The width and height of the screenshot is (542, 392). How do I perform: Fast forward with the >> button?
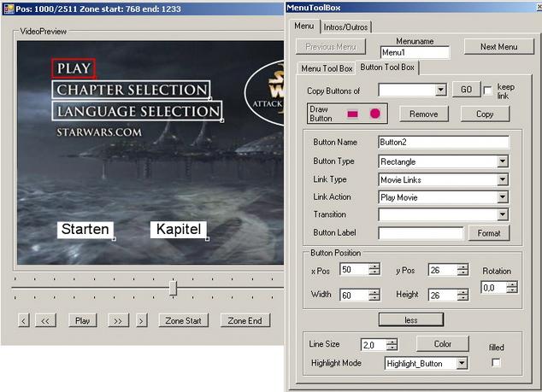tap(118, 320)
